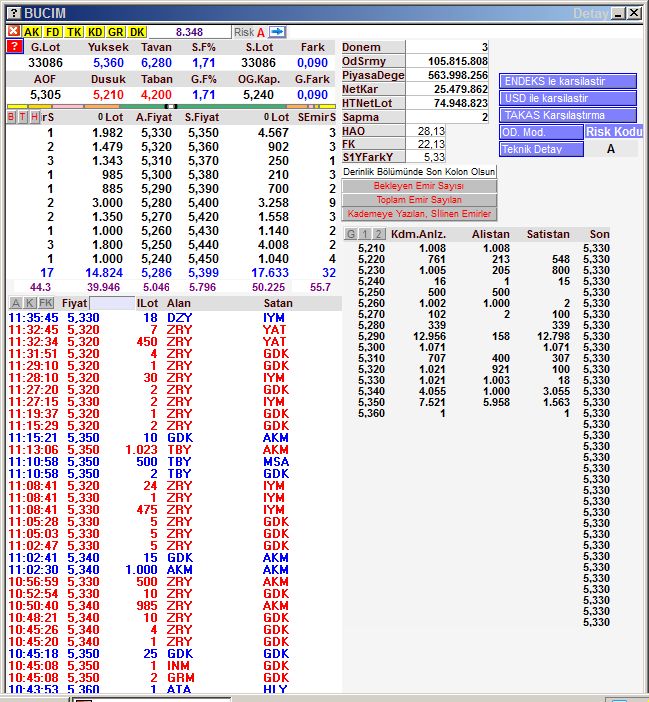Click Bekleyen Emir Sayısı button
649x702 pixels.
pyautogui.click(x=419, y=186)
